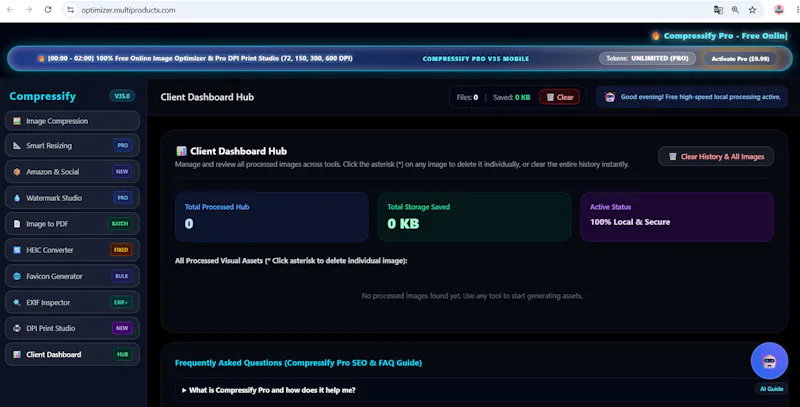Click the Active Status card

tap(677, 217)
